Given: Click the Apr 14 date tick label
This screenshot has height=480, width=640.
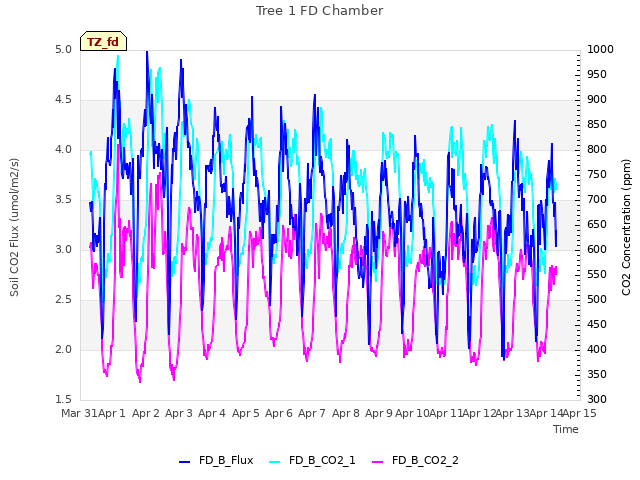Looking at the screenshot, I should [546, 413].
